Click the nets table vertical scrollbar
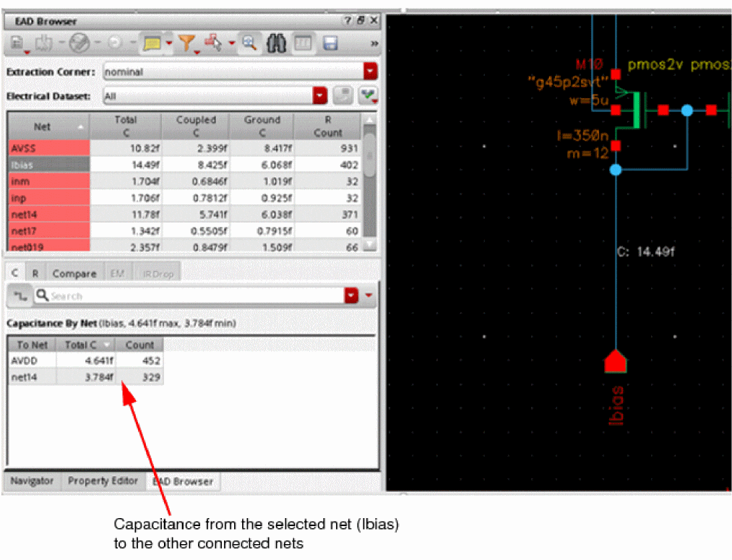The width and height of the screenshot is (732, 560). point(369,181)
